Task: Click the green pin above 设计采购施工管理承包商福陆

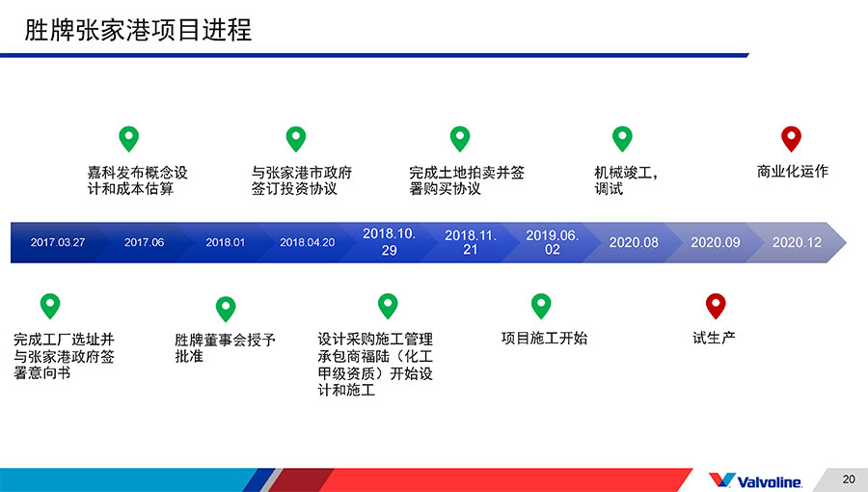Action: click(388, 306)
